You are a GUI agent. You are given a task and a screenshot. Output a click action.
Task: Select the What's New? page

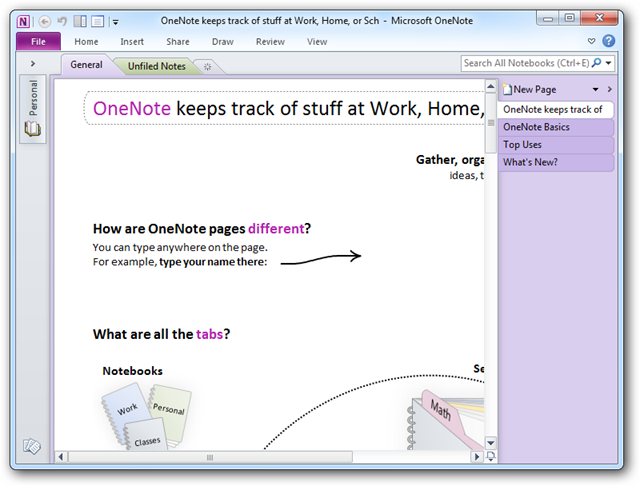pyautogui.click(x=555, y=162)
